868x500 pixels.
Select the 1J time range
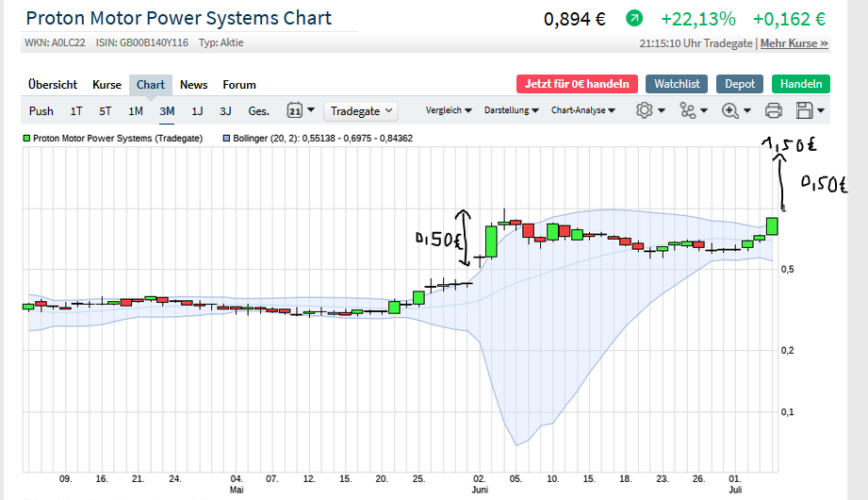[x=197, y=111]
